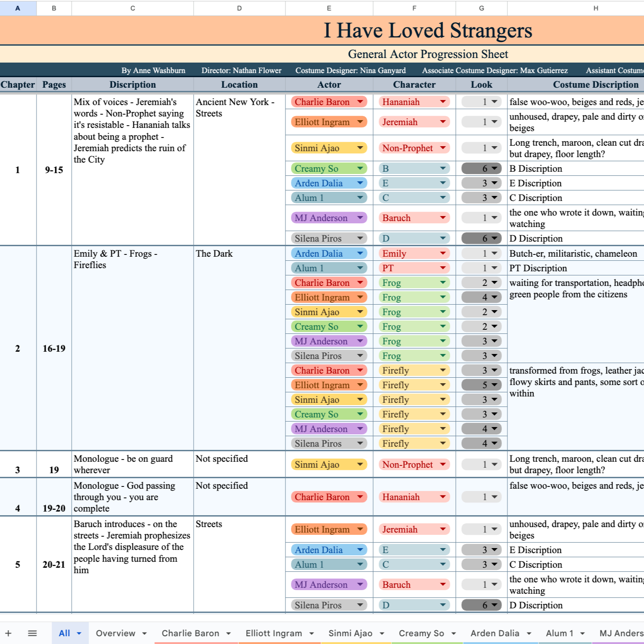Click the Discription column header cell
Screen dimensions: 644x644
pos(132,84)
